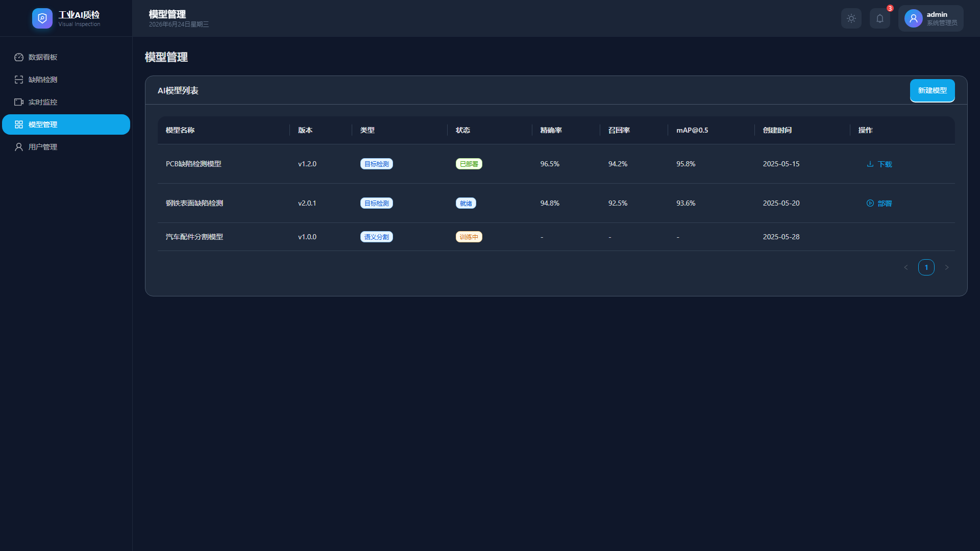The width and height of the screenshot is (980, 551).
Task: Open the notifications bell icon
Action: pyautogui.click(x=880, y=18)
